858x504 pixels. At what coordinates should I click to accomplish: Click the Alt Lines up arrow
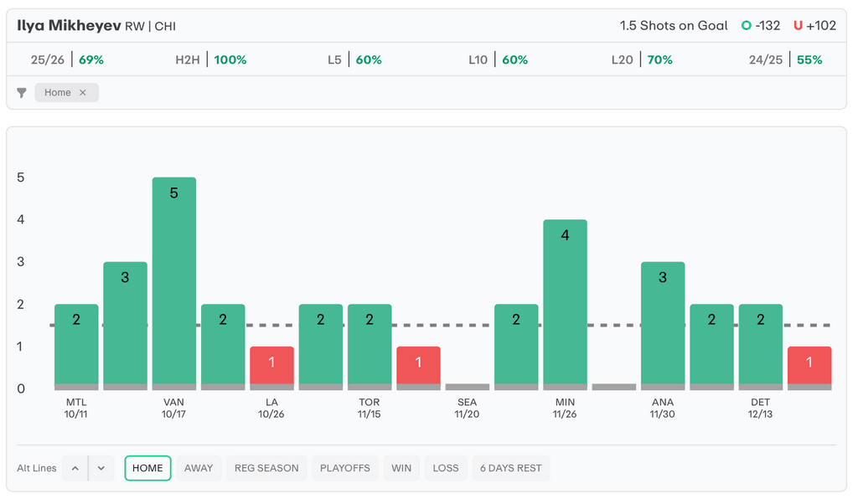75,468
